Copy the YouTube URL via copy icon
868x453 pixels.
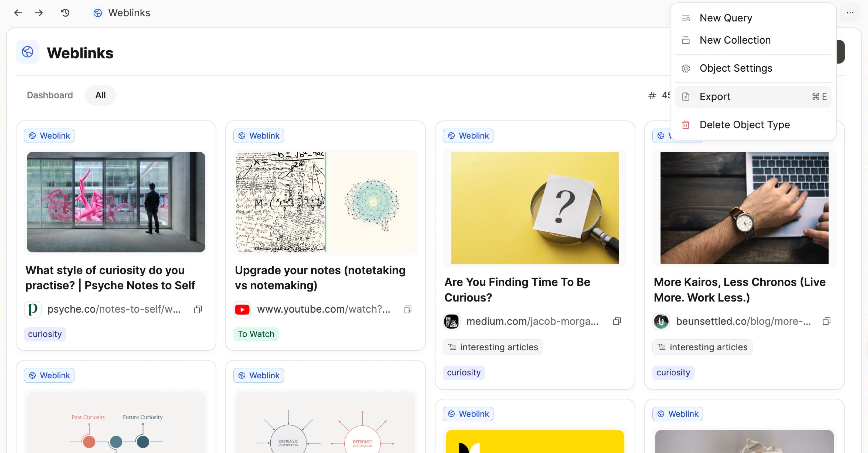click(x=407, y=309)
